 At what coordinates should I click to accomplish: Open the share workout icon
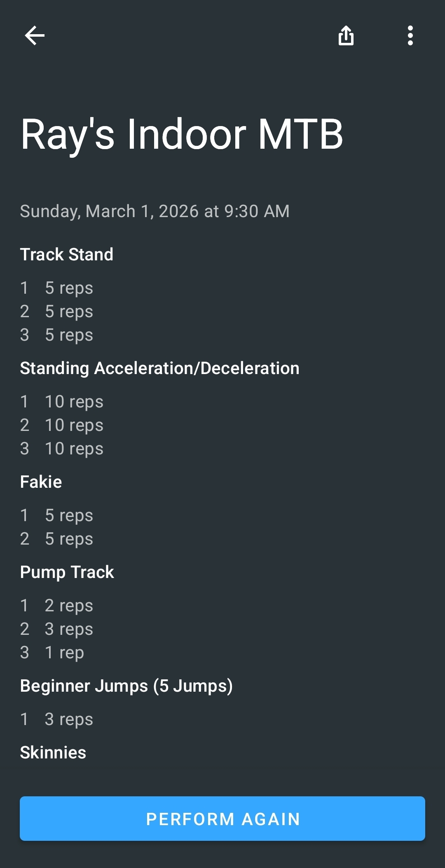346,35
